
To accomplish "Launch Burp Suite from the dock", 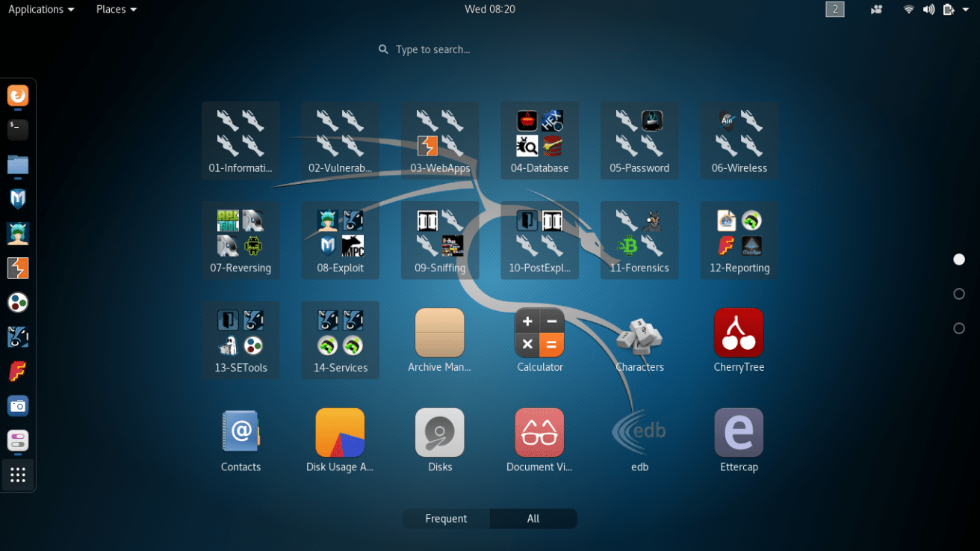I will (x=17, y=268).
